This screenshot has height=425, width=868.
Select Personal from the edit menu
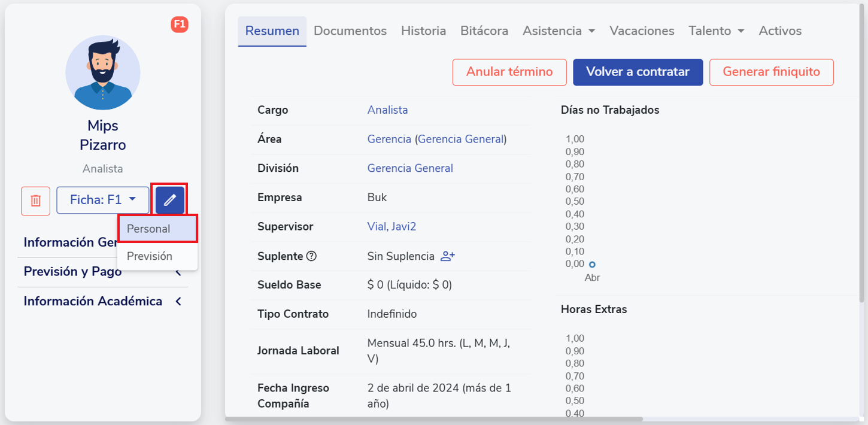coord(149,229)
